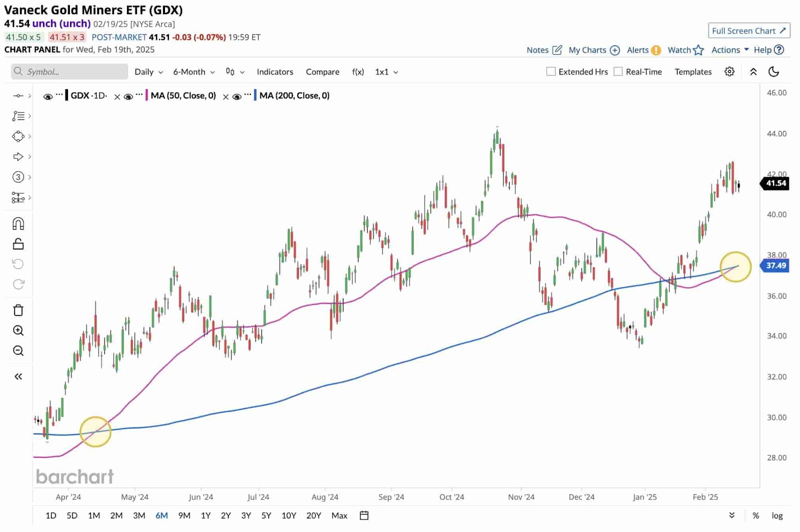The height and width of the screenshot is (532, 800).
Task: Open f(x) expressions menu
Action: 358,71
